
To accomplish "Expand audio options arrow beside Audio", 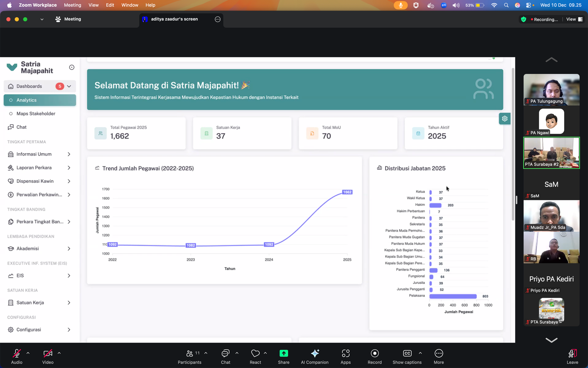I will point(28,353).
